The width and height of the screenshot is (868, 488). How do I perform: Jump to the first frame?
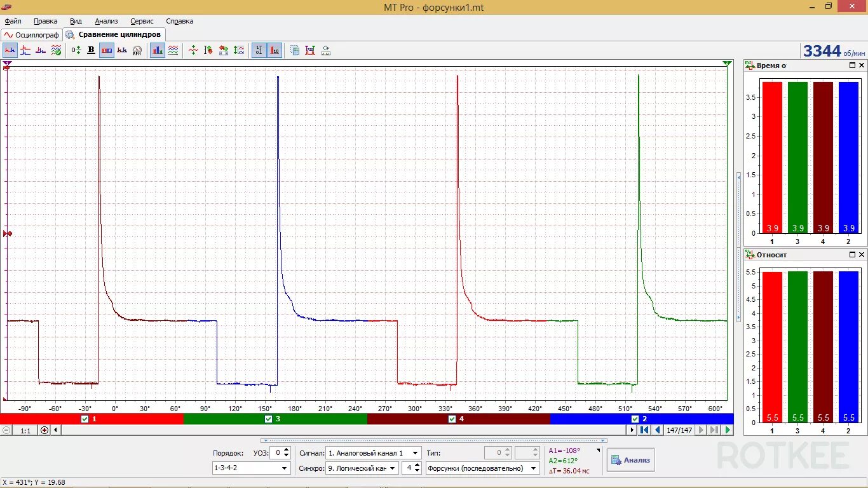644,430
